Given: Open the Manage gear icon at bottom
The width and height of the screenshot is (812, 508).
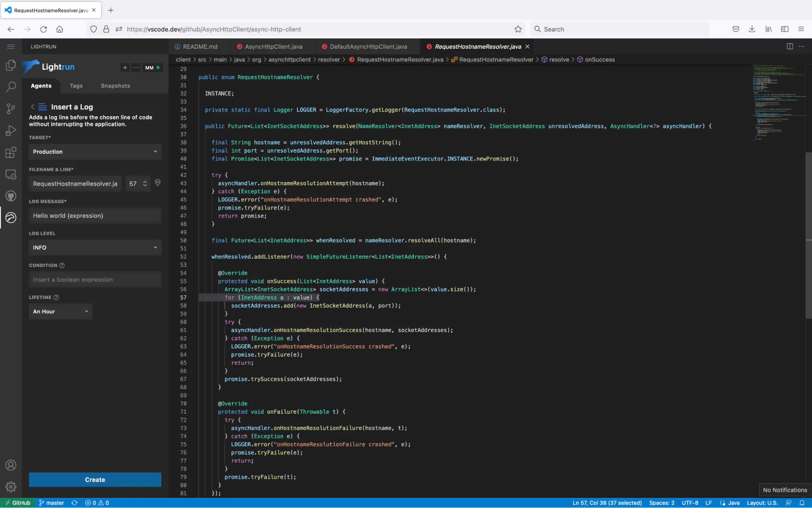Looking at the screenshot, I should (x=11, y=487).
